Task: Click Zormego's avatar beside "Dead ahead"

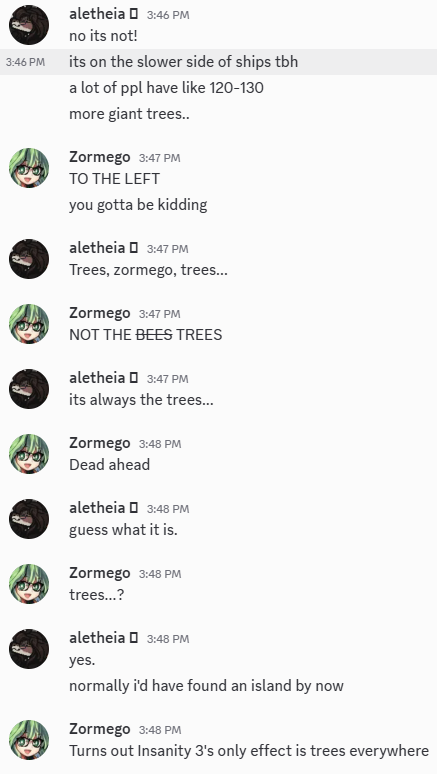Action: tap(29, 454)
